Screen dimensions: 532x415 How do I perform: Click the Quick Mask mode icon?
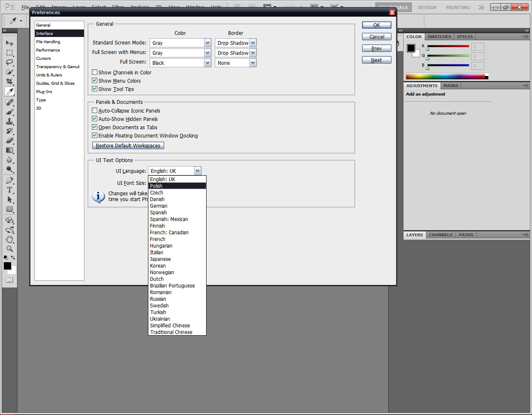pyautogui.click(x=10, y=280)
